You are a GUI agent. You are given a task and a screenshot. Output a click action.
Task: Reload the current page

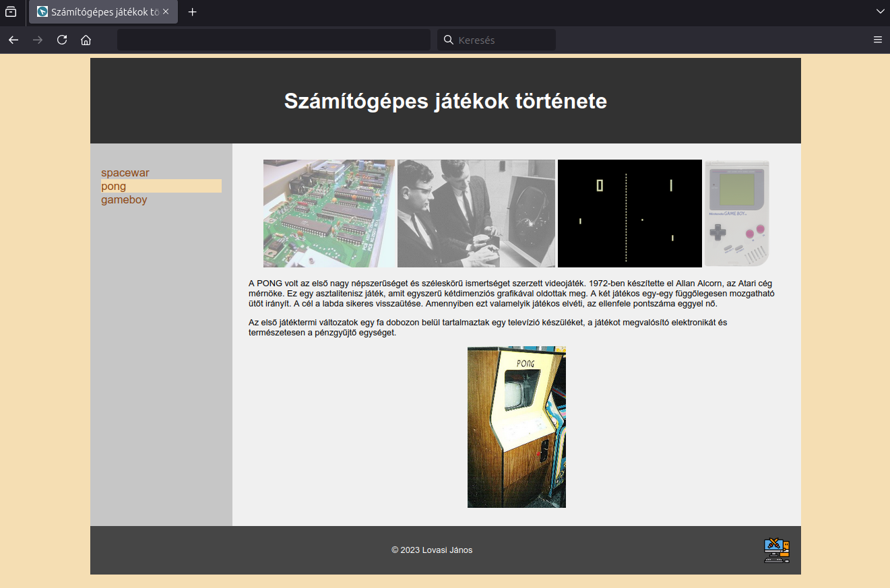tap(62, 40)
